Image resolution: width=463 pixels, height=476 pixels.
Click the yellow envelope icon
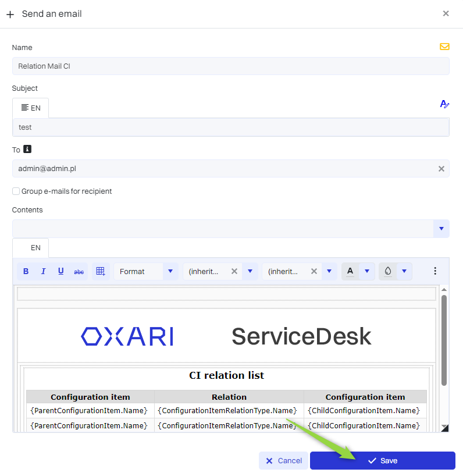tap(444, 47)
